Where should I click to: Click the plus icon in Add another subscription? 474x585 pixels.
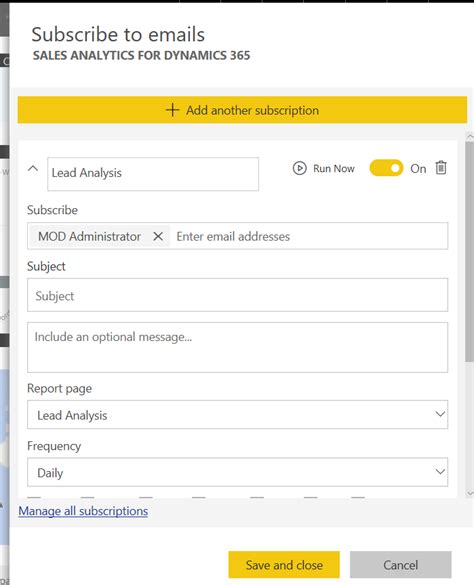172,110
